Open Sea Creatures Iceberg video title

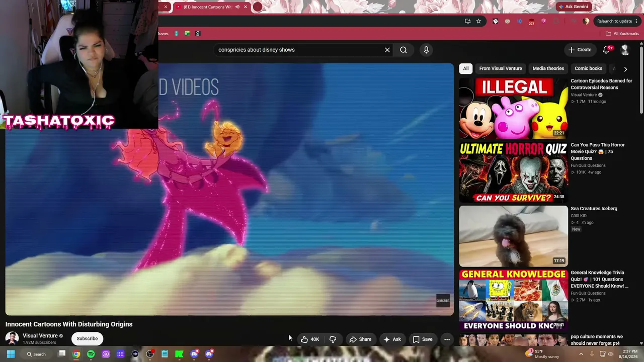tap(594, 209)
